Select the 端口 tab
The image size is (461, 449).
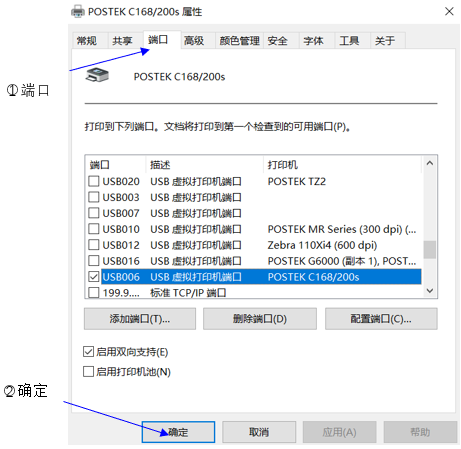point(162,40)
